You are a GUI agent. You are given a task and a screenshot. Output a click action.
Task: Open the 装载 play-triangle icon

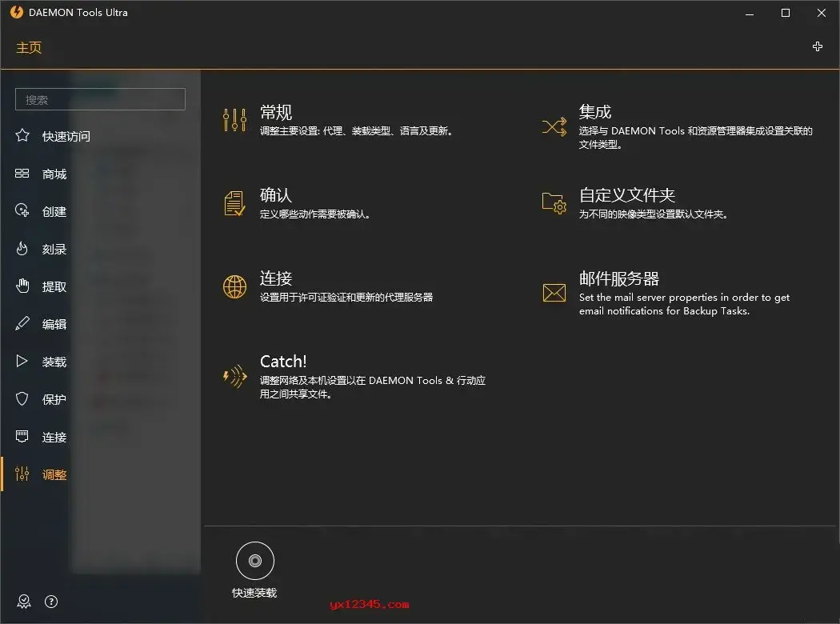[22, 361]
